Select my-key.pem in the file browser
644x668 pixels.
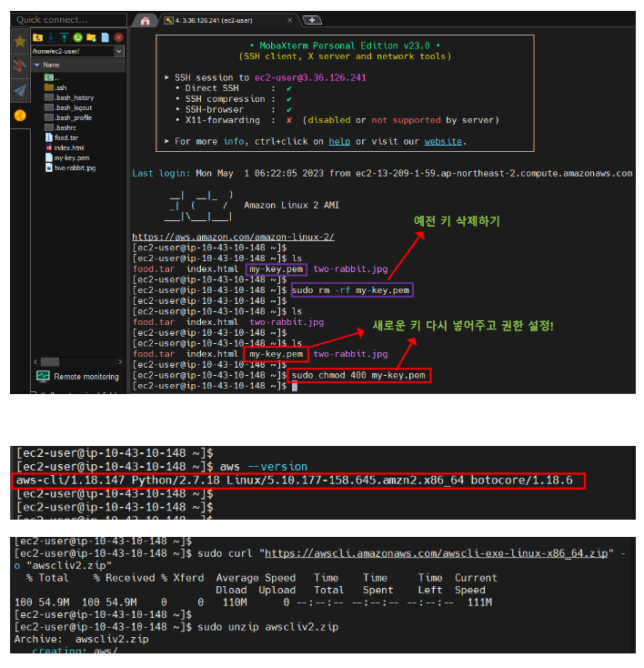click(x=67, y=157)
